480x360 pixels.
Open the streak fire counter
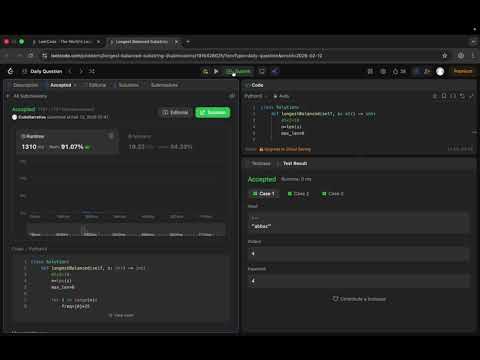tap(399, 71)
